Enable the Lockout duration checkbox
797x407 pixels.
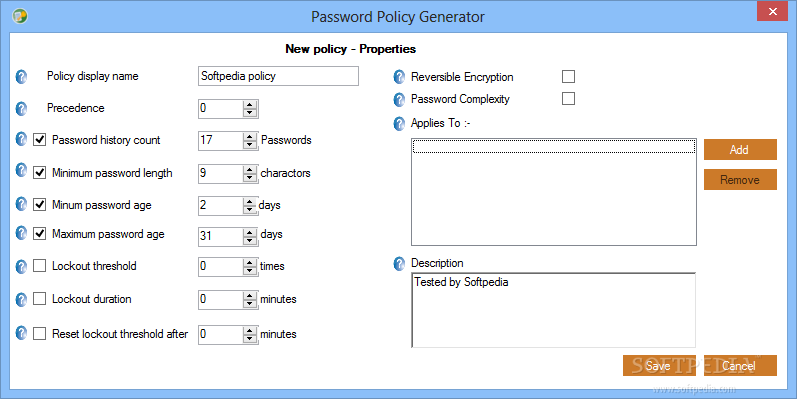(40, 299)
